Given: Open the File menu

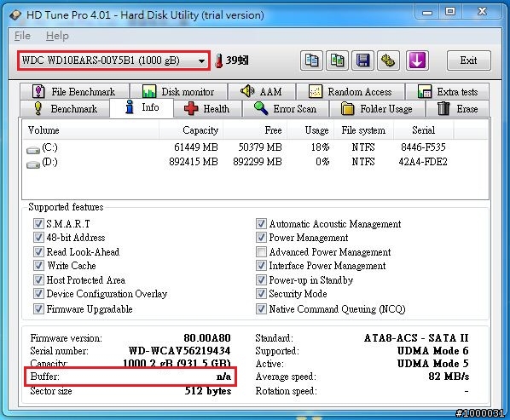Looking at the screenshot, I should click(x=22, y=36).
